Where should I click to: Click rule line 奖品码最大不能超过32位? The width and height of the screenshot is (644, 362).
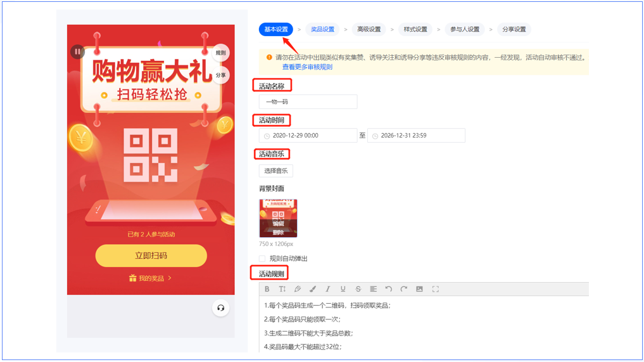click(303, 347)
